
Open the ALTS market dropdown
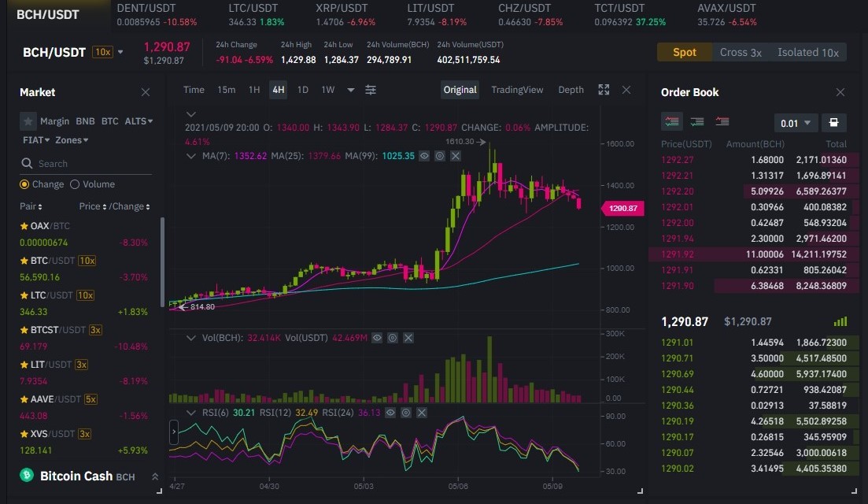[139, 120]
